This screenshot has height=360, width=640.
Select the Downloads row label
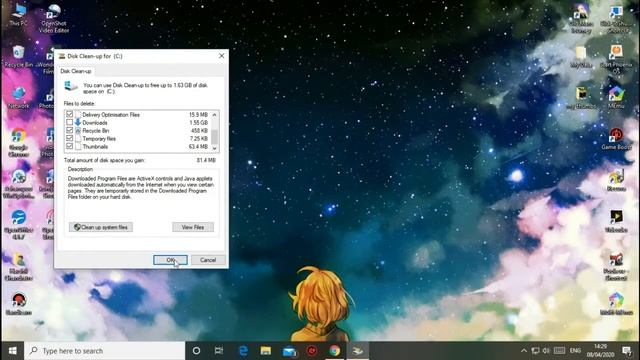coord(95,122)
